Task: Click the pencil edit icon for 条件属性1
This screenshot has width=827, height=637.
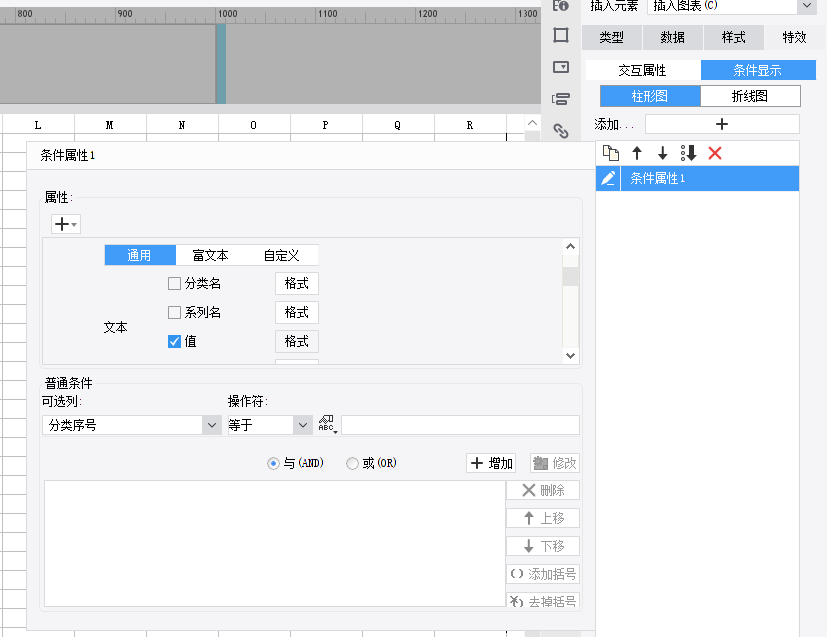Action: click(x=608, y=178)
